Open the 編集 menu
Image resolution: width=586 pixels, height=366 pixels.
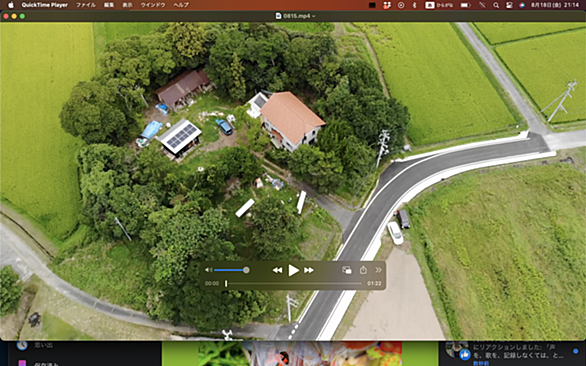tap(109, 5)
